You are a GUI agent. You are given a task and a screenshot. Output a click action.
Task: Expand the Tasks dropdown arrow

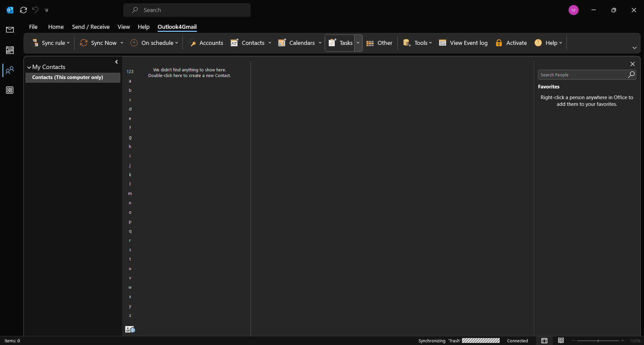click(358, 43)
